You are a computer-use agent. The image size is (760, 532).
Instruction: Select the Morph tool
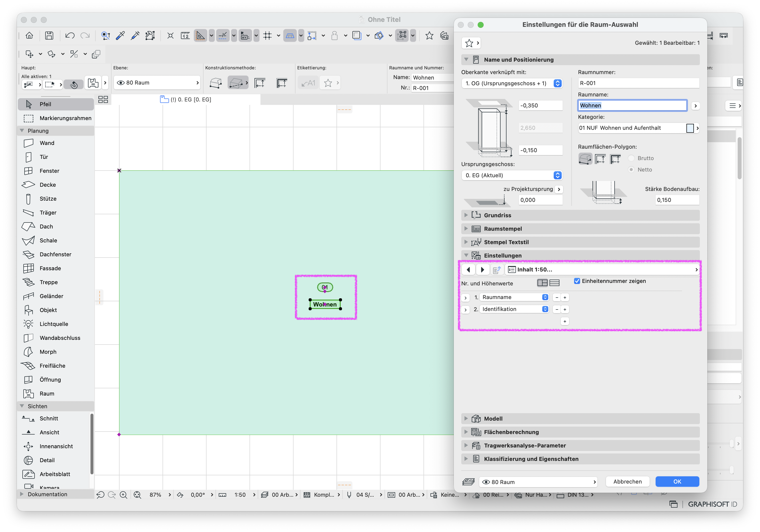click(x=56, y=352)
